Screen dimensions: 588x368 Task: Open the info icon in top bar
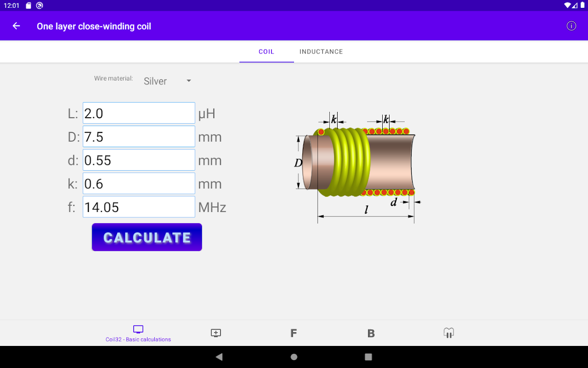[x=571, y=26]
